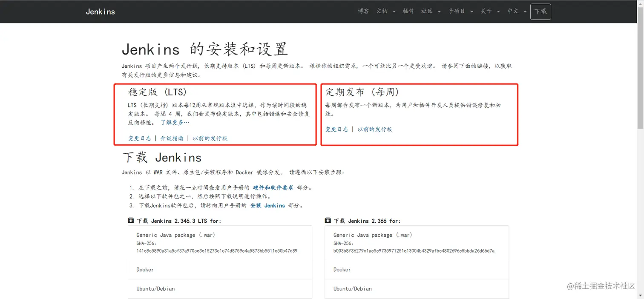Click the LTS SHA-256 hash starting 141e8c

(217, 251)
